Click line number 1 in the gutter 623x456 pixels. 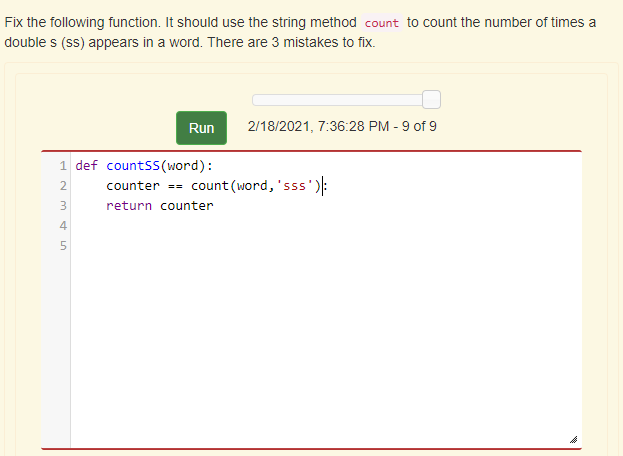pyautogui.click(x=63, y=166)
